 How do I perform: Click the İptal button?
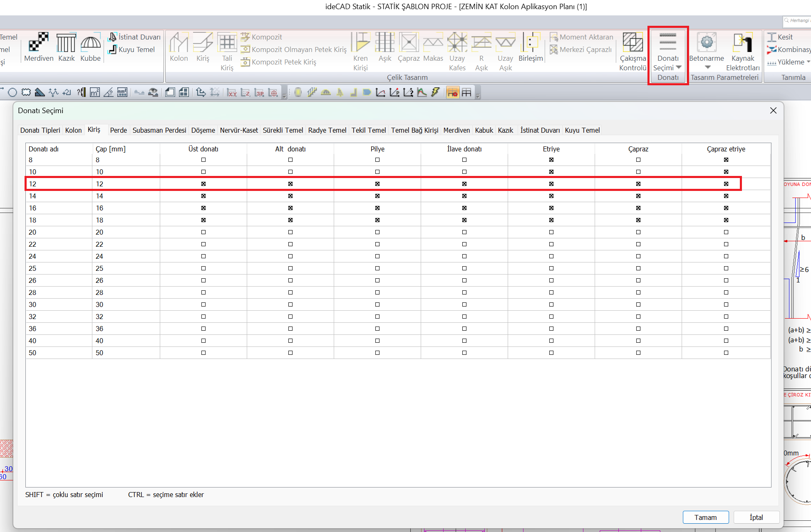[x=756, y=517]
